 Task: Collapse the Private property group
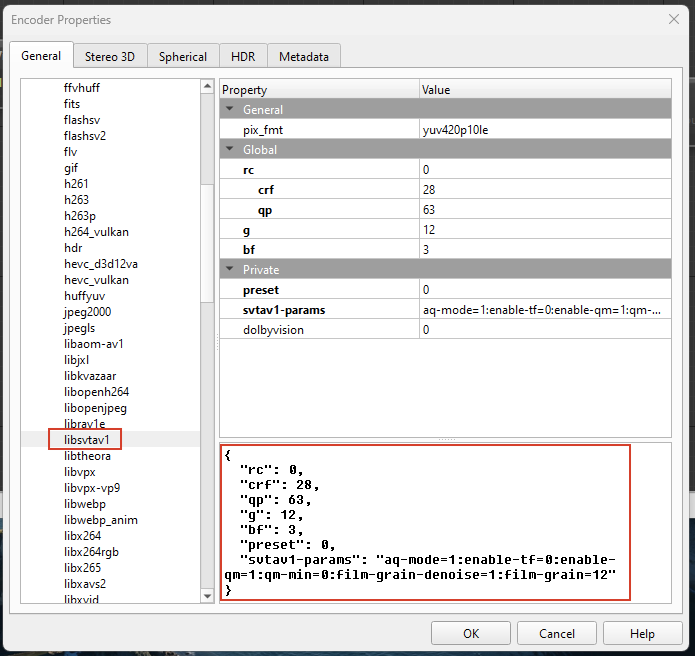click(230, 270)
